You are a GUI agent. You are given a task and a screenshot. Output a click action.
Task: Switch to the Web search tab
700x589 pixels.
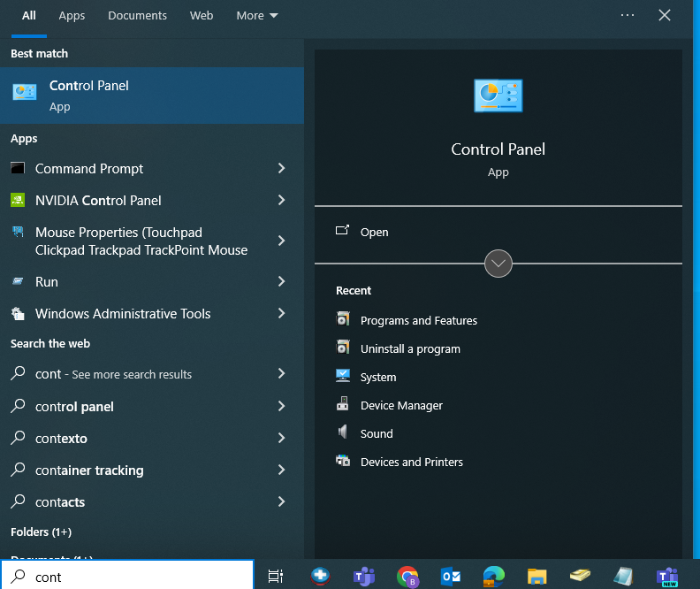(202, 16)
